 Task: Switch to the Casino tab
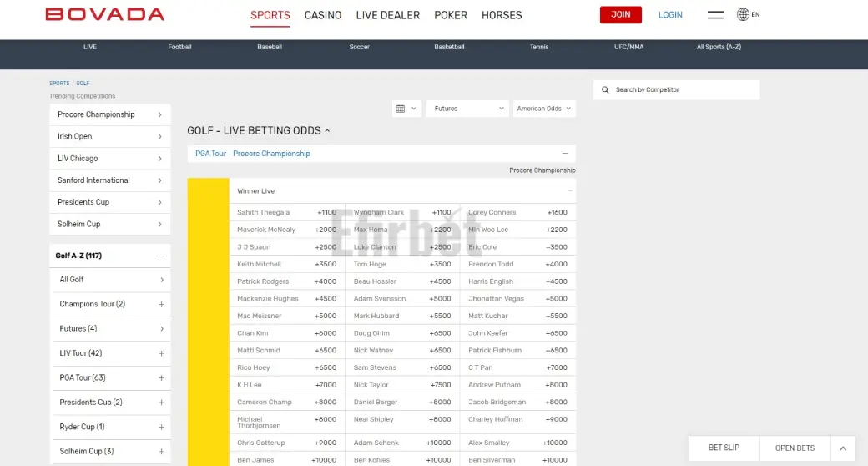(x=323, y=16)
